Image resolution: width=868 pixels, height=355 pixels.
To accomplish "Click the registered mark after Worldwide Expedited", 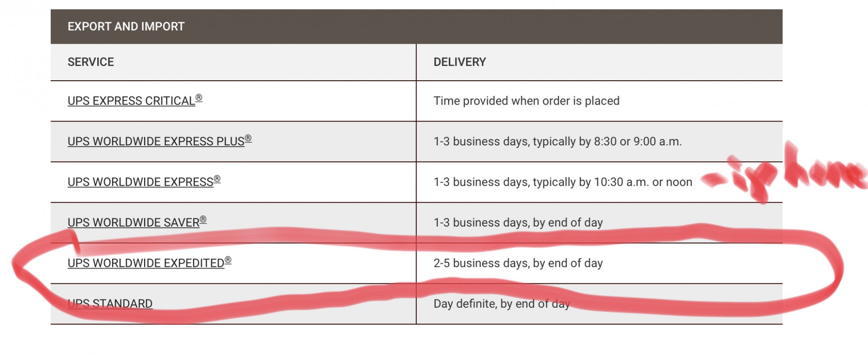I will pyautogui.click(x=228, y=260).
